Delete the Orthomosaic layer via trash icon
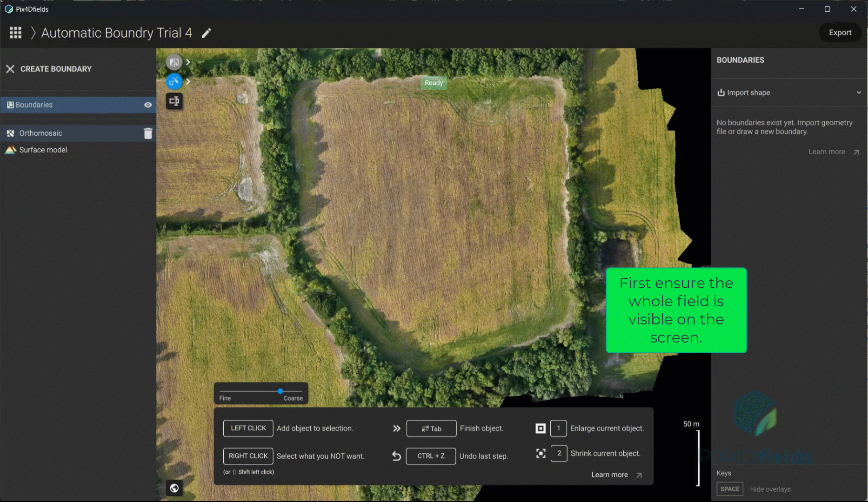 (x=148, y=133)
